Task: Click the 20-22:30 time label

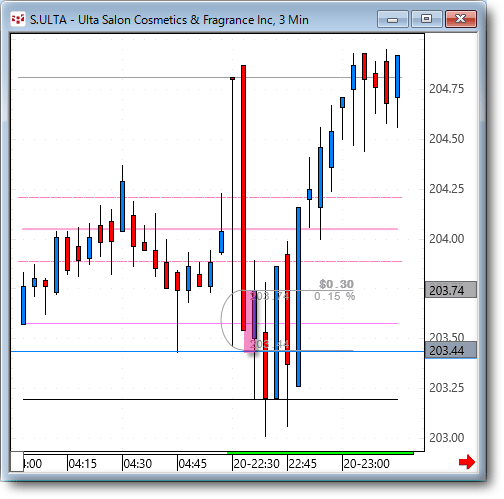Action: (x=256, y=464)
